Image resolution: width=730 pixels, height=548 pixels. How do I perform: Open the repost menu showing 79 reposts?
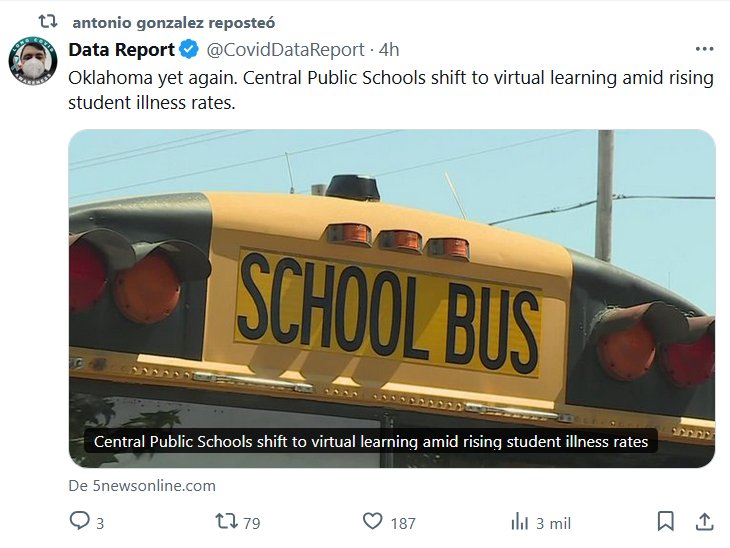[227, 521]
